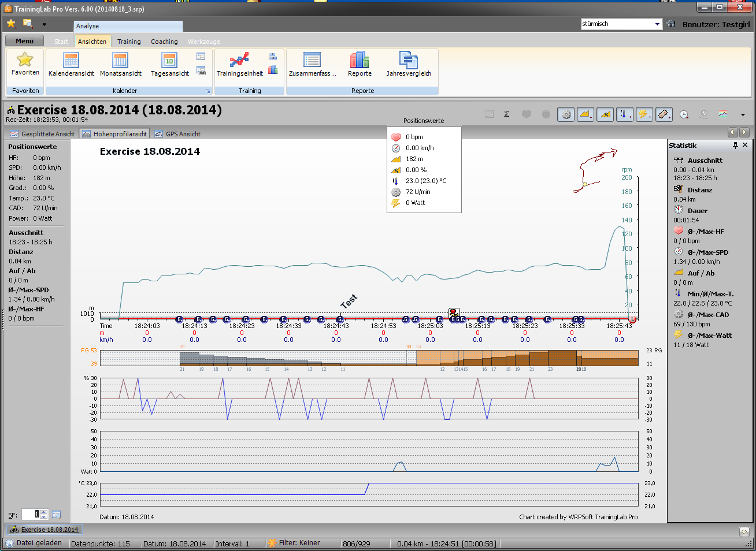Image resolution: width=756 pixels, height=551 pixels.
Task: Click the Test marker on the chart
Action: click(349, 301)
